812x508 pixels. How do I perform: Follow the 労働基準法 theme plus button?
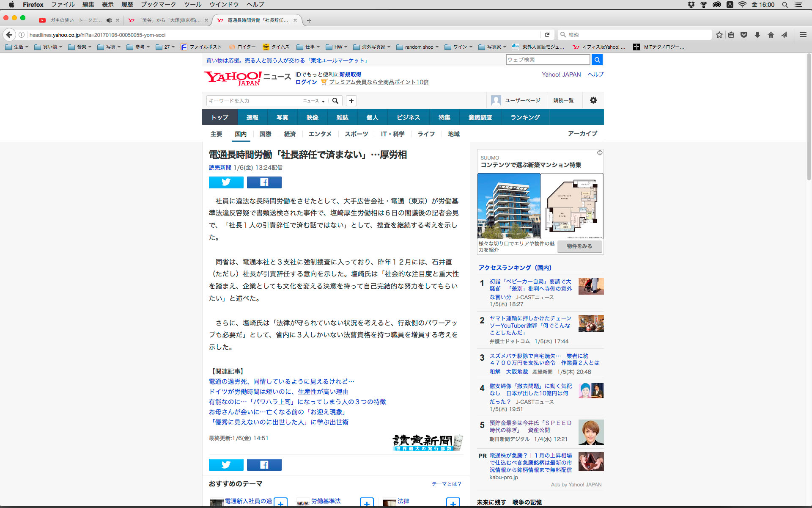[x=366, y=503]
